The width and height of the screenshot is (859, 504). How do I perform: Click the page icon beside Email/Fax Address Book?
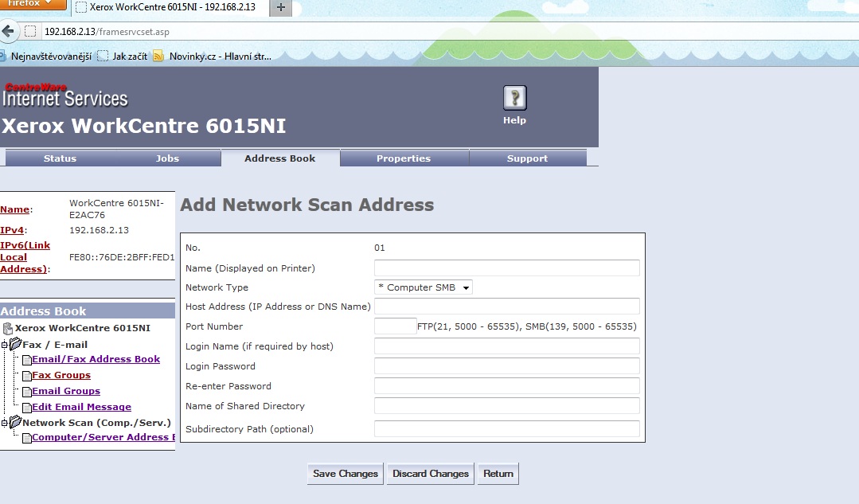[x=26, y=360]
